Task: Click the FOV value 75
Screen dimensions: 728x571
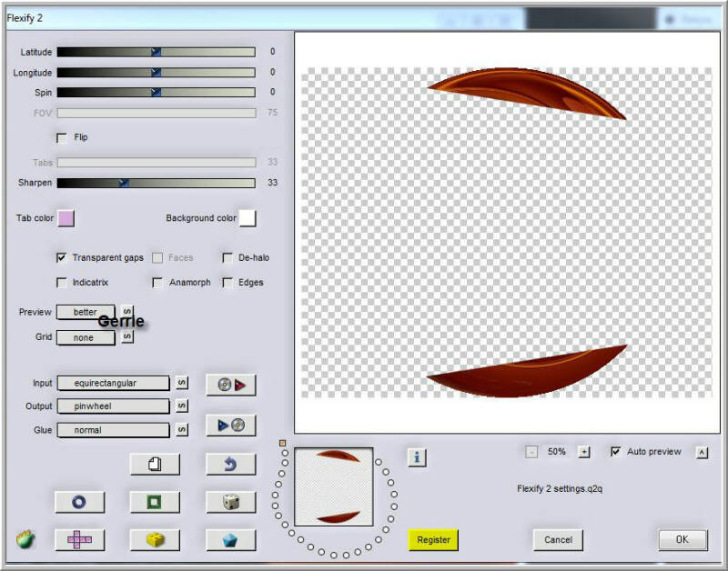Action: tap(272, 112)
